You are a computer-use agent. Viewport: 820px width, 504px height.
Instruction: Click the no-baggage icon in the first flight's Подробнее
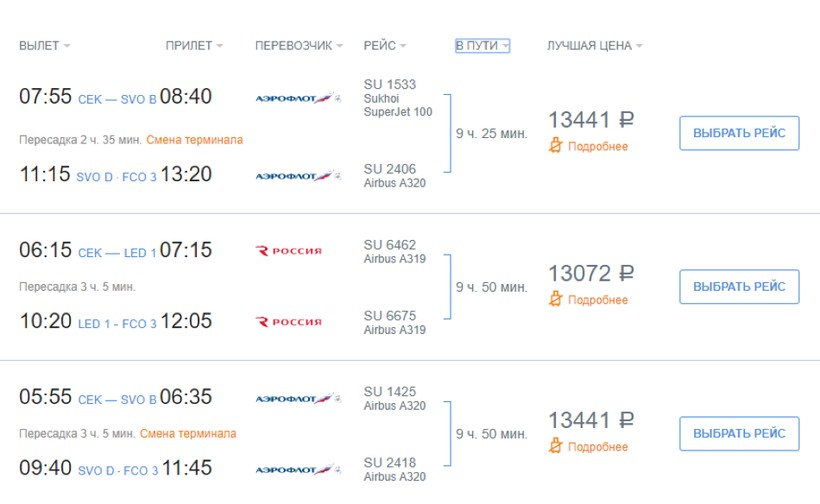pos(557,146)
